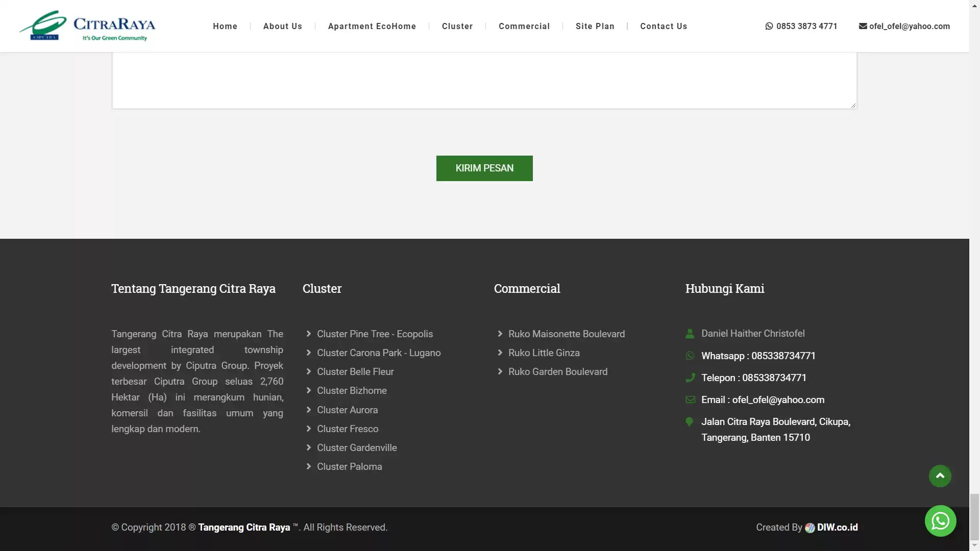Screen dimensions: 980x551
Task: Open the Home menu item
Action: [x=225, y=26]
